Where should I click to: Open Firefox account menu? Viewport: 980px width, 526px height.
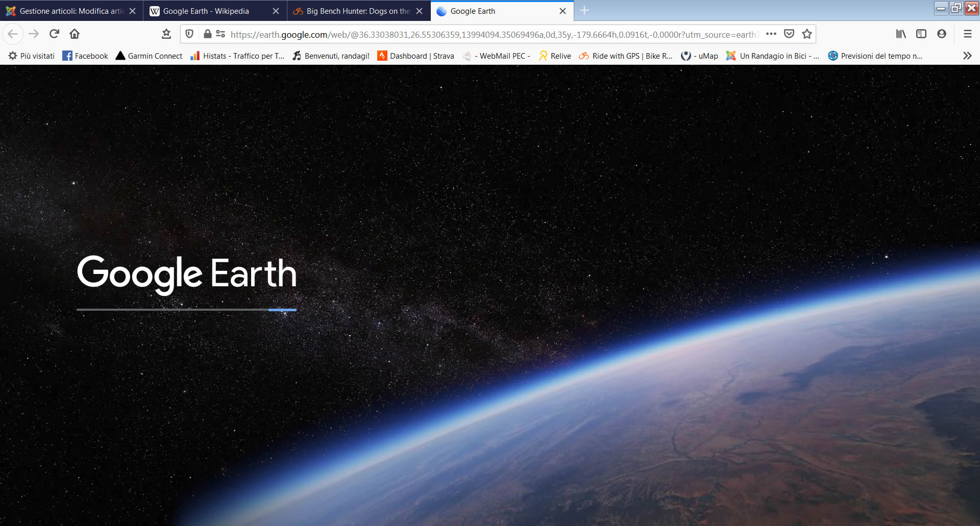click(x=942, y=34)
